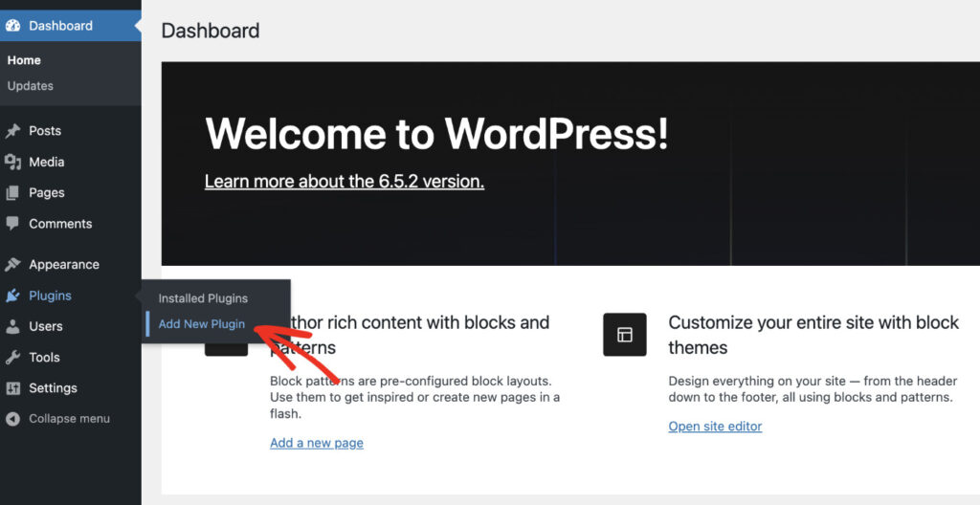Click the Welcome to WordPress! heading
980x505 pixels.
(x=436, y=134)
